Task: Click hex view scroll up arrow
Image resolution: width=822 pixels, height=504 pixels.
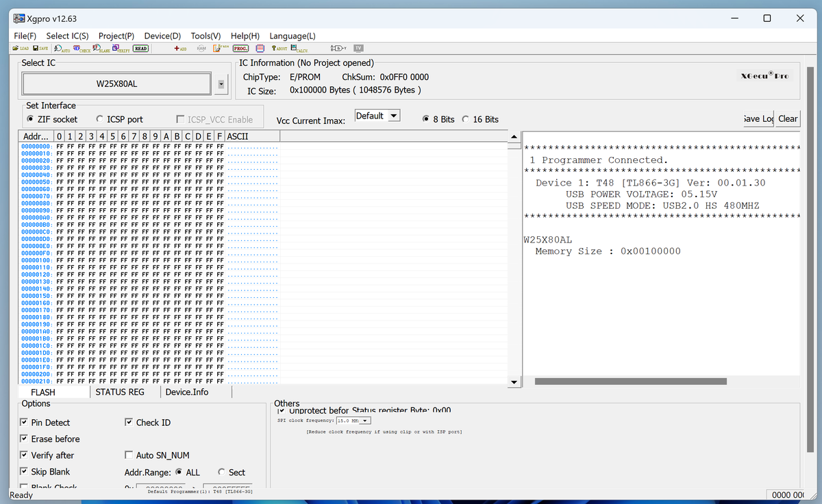Action: [515, 138]
